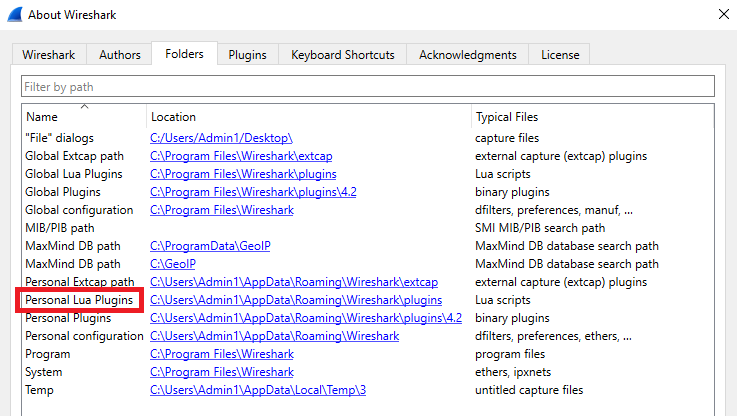Switch to Keyboard Shortcuts tab
The height and width of the screenshot is (416, 737).
tap(343, 55)
